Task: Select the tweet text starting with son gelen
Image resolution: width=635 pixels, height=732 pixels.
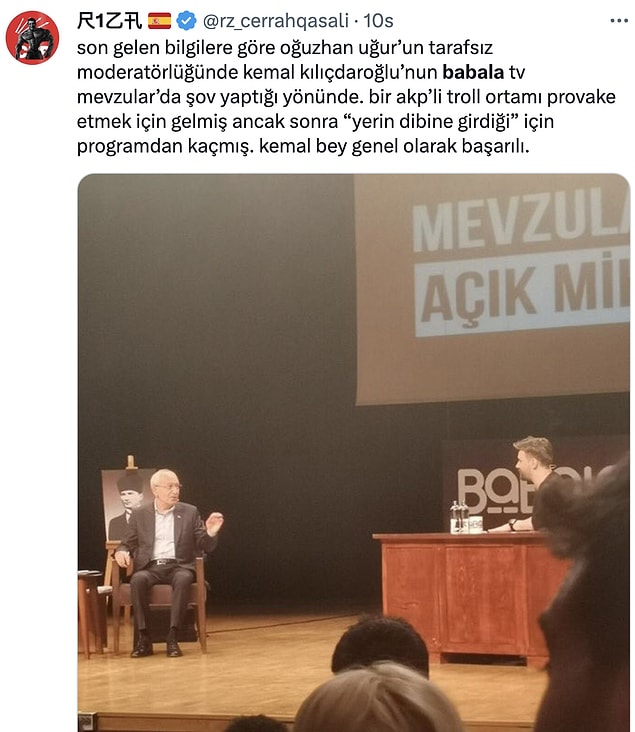Action: tap(346, 97)
